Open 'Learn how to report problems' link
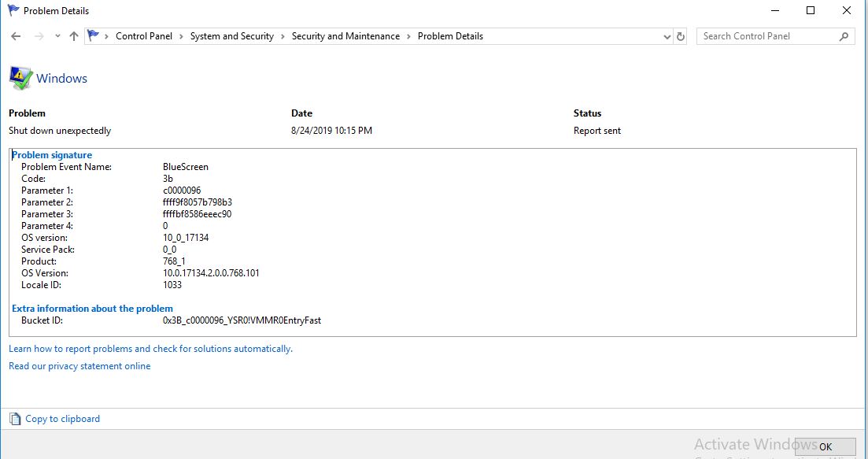The image size is (868, 459). point(150,349)
